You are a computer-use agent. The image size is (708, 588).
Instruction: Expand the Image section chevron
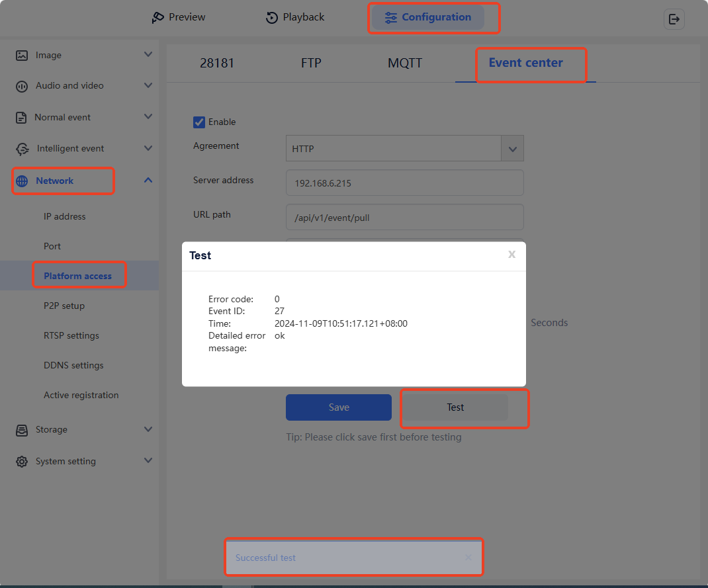tap(148, 55)
